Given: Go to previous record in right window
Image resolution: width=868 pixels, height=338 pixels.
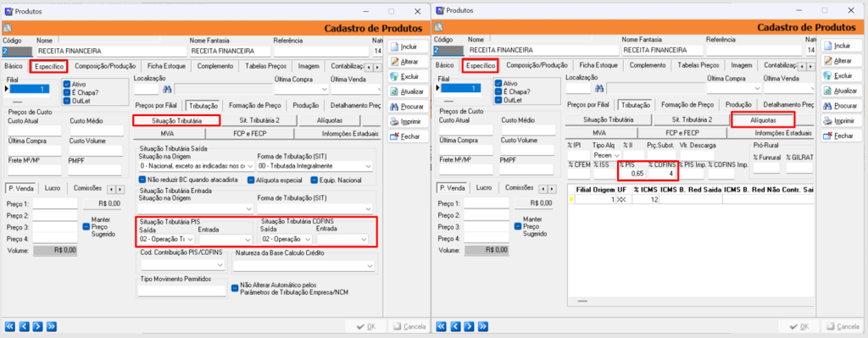Looking at the screenshot, I should (x=455, y=326).
